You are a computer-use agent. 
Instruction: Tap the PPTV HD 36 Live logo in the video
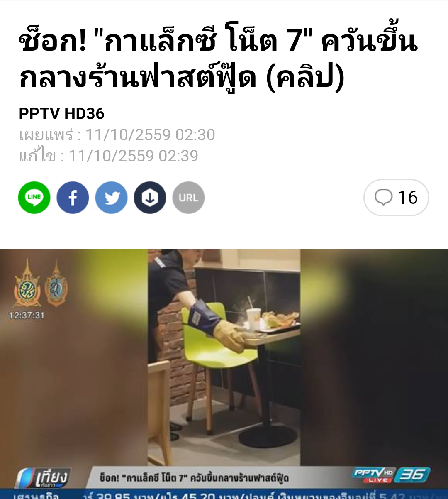(391, 475)
